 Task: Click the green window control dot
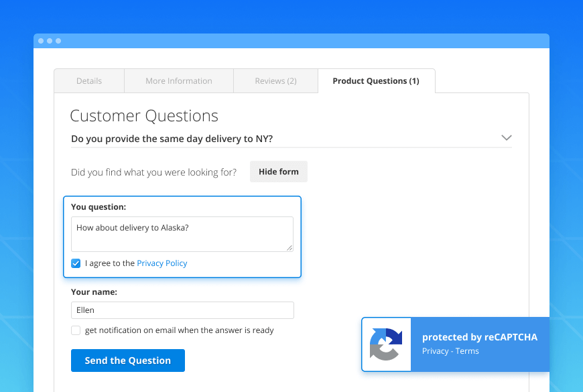tap(58, 41)
